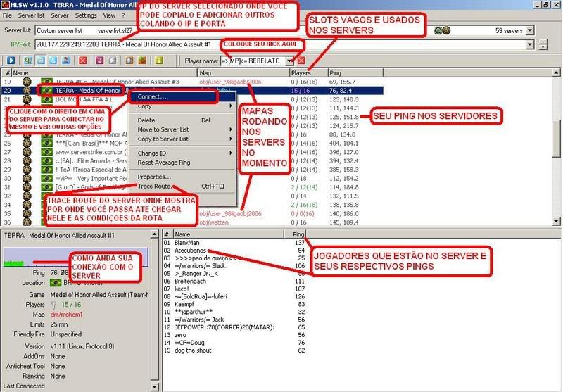Viewport: 563px width, 392px height.
Task: Toggle the server info panel toolbar icon
Action: [41, 61]
